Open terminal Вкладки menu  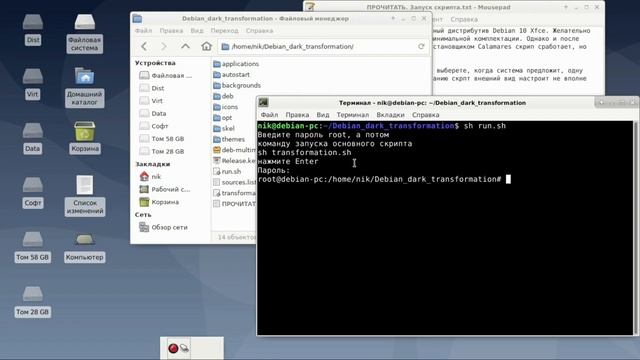[x=390, y=115]
